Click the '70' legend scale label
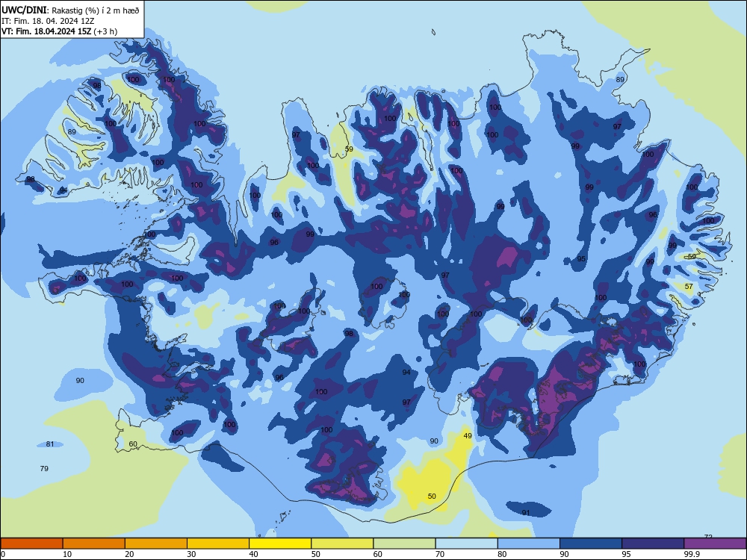Viewport: 747px width, 560px height. point(440,554)
